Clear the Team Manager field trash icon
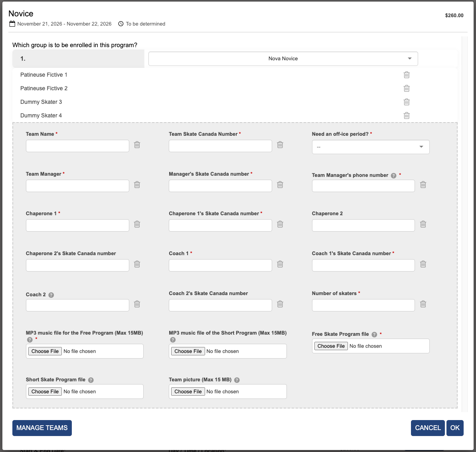The image size is (476, 452). (x=137, y=185)
